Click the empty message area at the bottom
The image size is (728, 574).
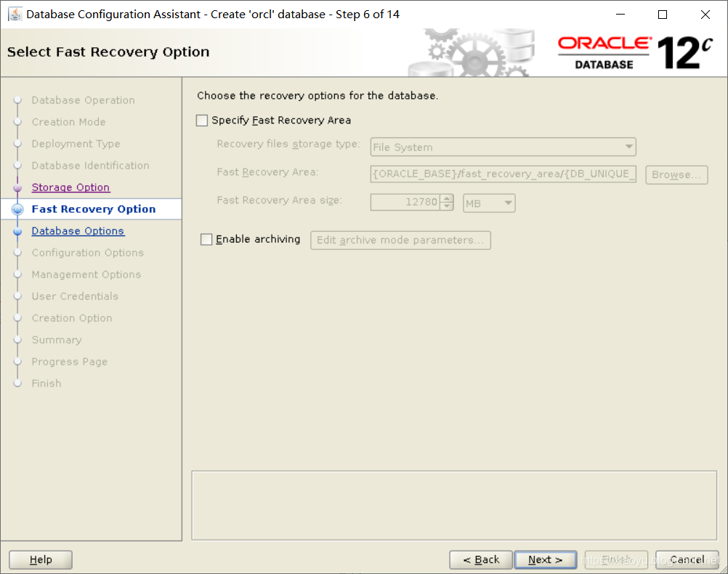coord(455,506)
